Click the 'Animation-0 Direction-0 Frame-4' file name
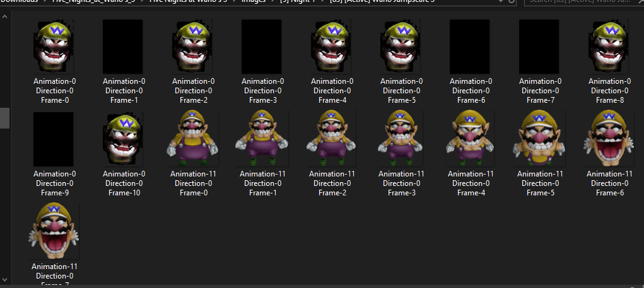644x288 pixels. [332, 91]
